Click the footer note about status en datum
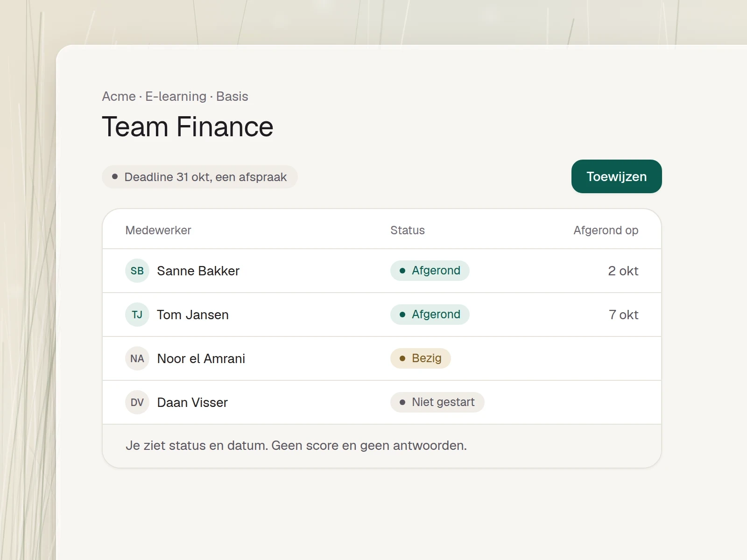The height and width of the screenshot is (560, 747). coord(296,446)
